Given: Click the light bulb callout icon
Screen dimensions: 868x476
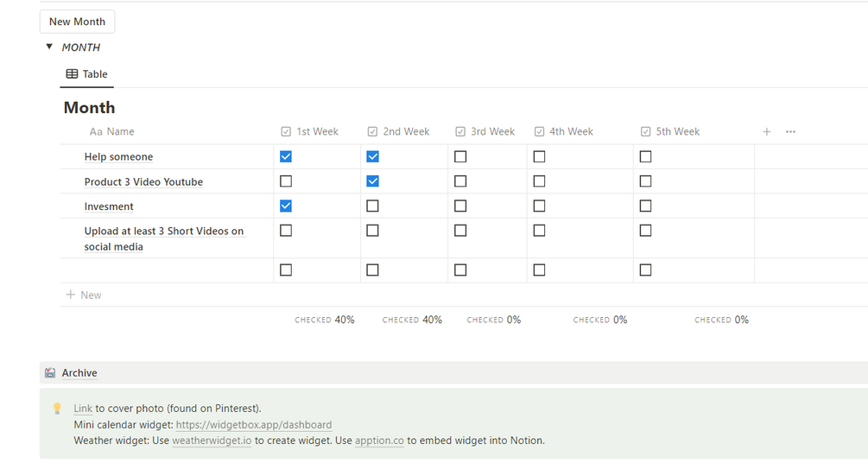Looking at the screenshot, I should tap(57, 409).
